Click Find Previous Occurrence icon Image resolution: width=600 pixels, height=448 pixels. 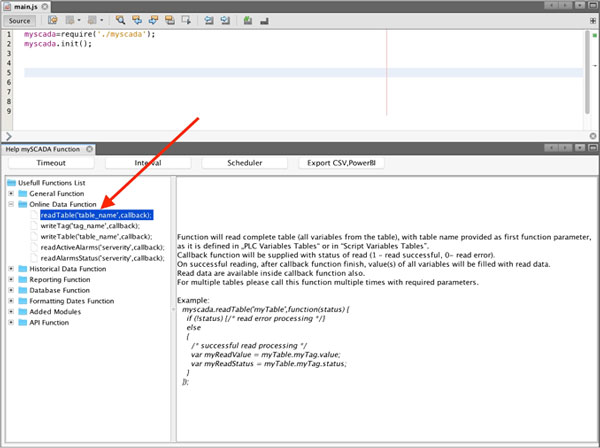[x=137, y=20]
